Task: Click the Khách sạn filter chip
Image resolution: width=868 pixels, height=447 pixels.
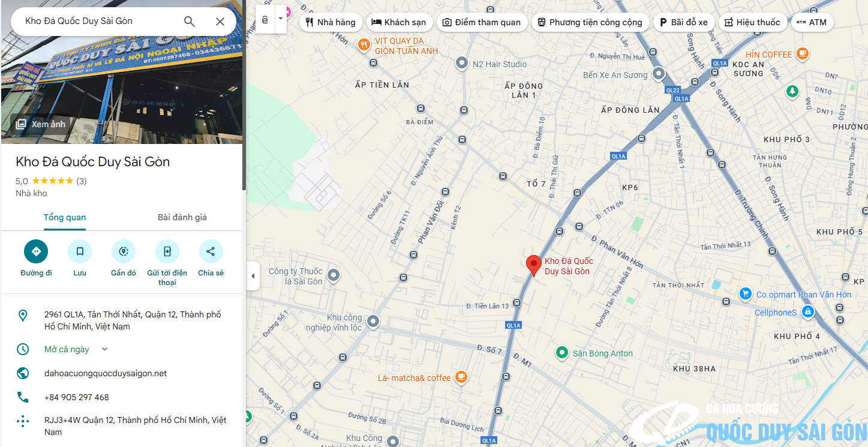Action: coord(398,22)
